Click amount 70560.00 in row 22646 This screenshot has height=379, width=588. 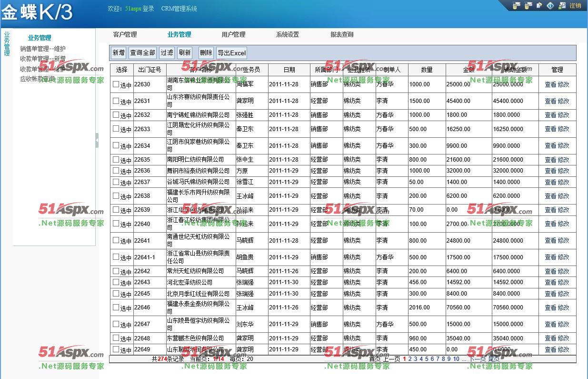[x=458, y=307]
